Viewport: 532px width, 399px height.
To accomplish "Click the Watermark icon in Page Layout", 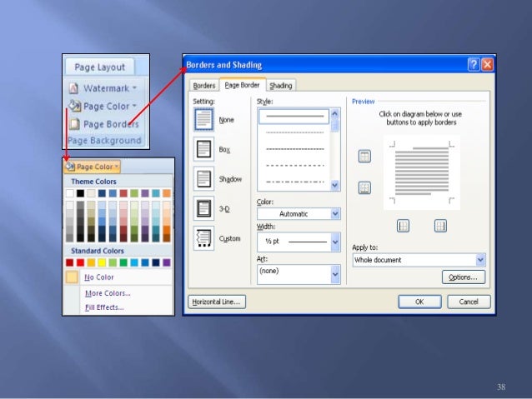I will 73,88.
